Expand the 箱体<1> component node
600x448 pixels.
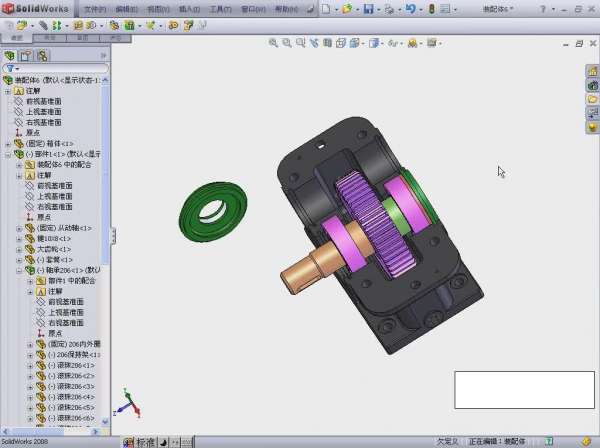click(x=7, y=144)
